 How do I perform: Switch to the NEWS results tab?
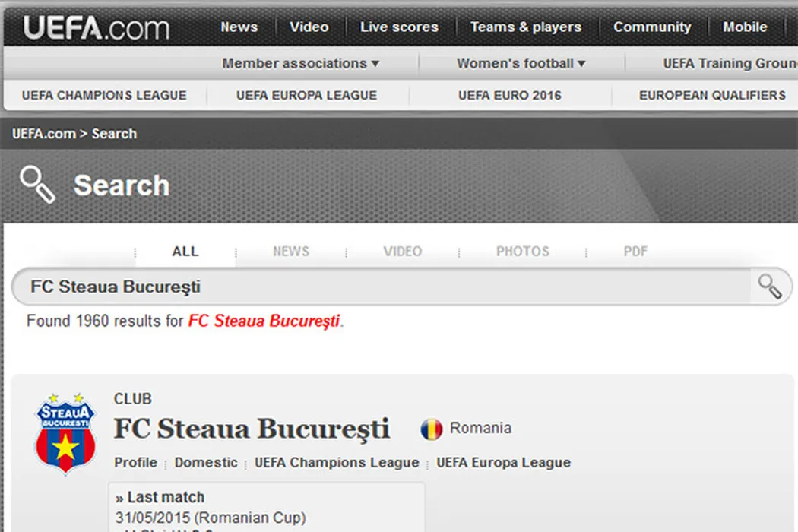[290, 252]
